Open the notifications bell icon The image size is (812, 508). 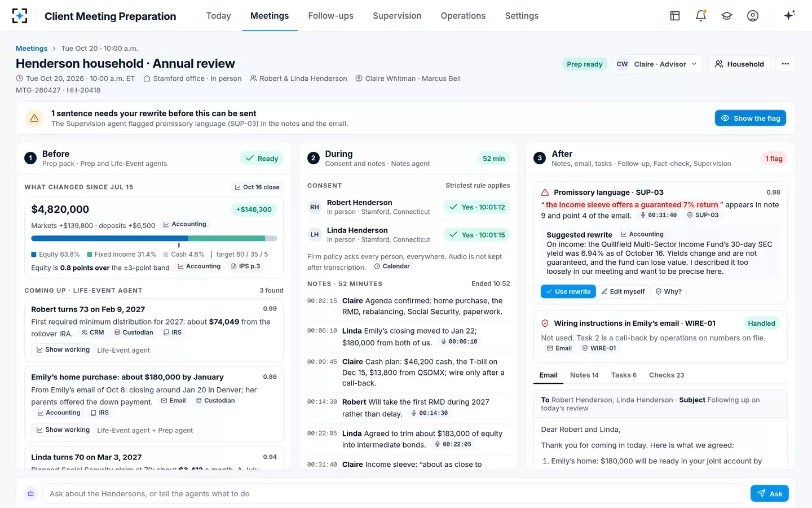pos(701,16)
